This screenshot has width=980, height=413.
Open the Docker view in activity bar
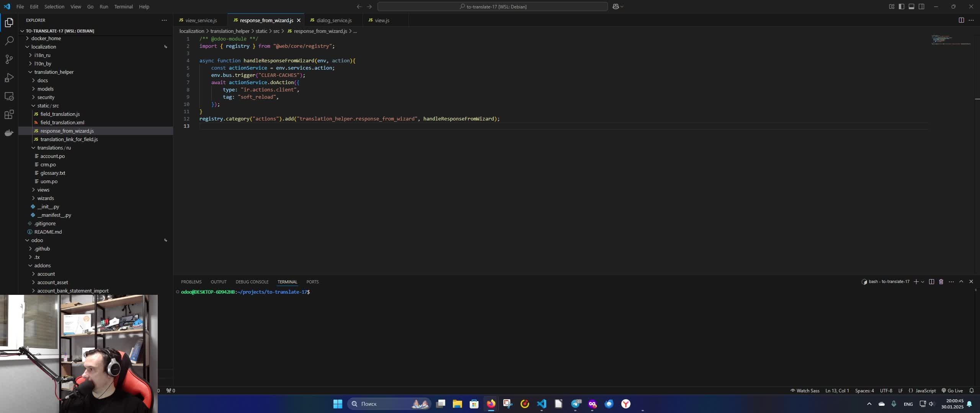click(9, 133)
